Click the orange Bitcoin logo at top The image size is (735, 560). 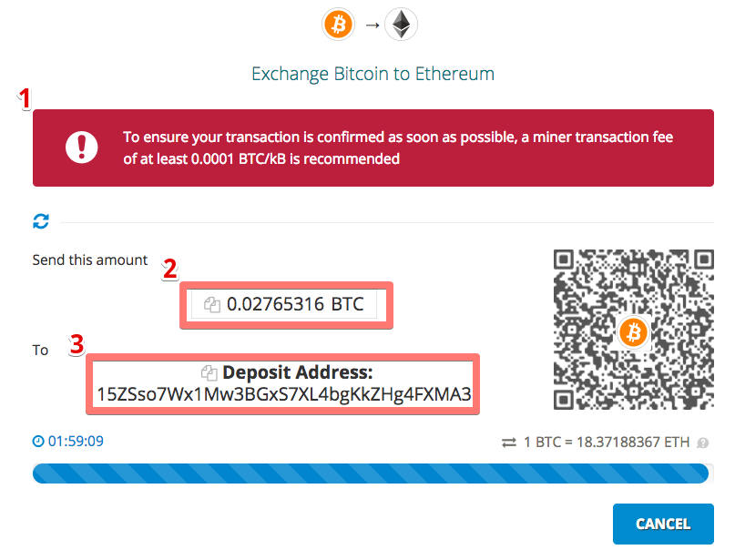click(x=338, y=25)
